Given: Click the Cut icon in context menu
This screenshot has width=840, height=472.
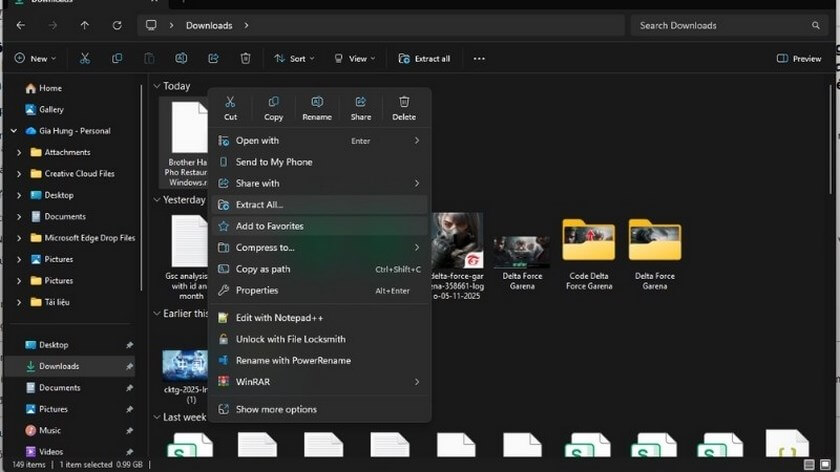Looking at the screenshot, I should pos(230,102).
